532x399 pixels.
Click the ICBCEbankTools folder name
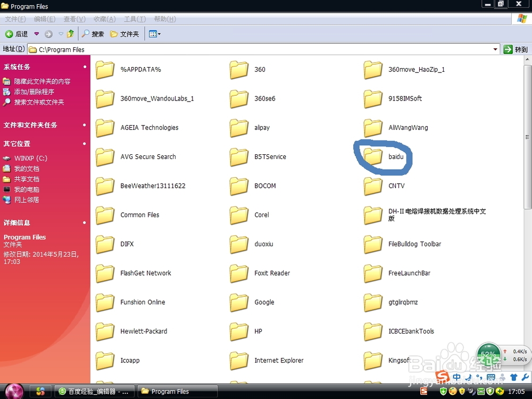[x=411, y=331]
